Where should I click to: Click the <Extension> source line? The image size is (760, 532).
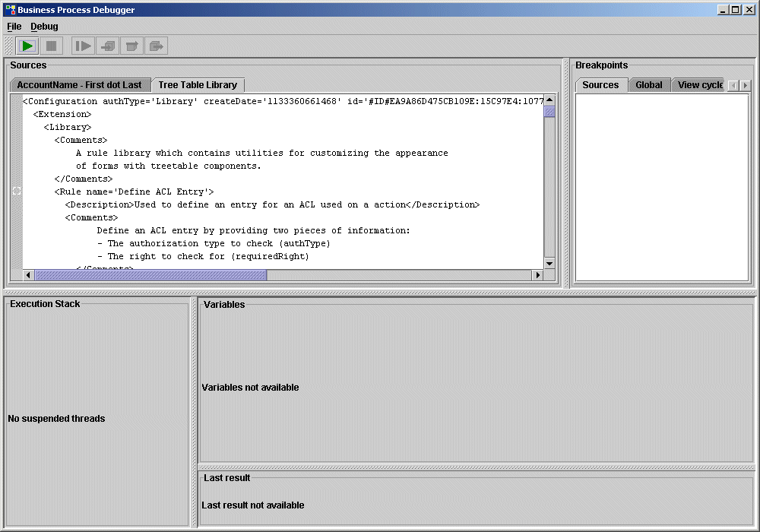(62, 114)
